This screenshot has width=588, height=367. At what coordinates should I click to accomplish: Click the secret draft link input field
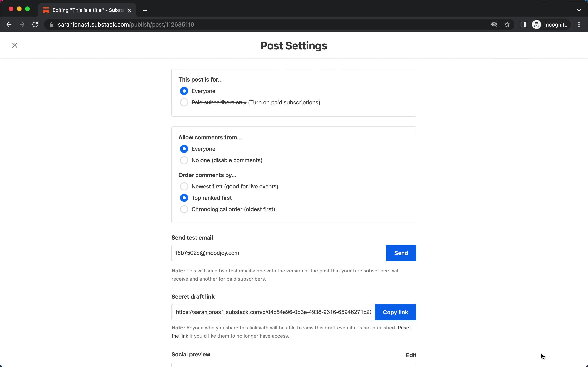273,312
